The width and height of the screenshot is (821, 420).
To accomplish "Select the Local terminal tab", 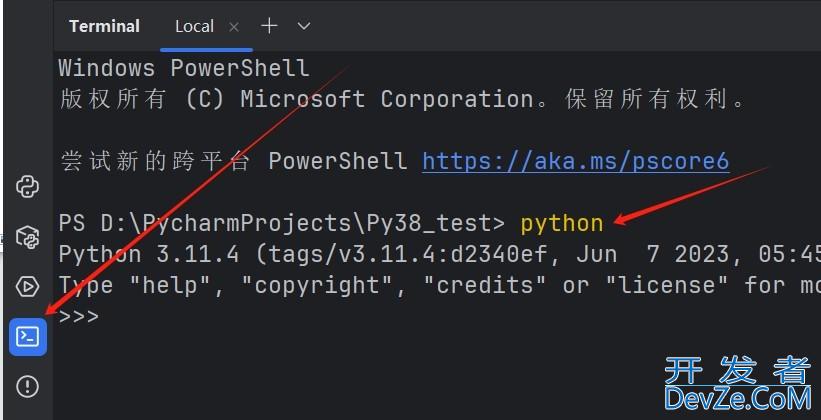I will pos(194,26).
